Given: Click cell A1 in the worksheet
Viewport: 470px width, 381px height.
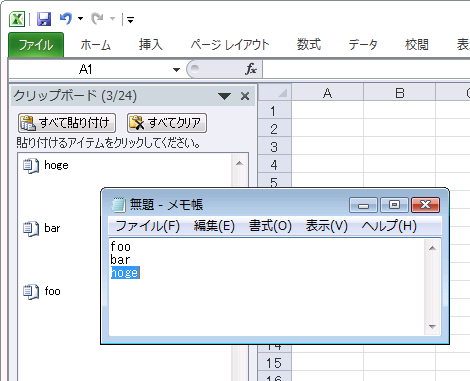Looking at the screenshot, I should pos(327,111).
